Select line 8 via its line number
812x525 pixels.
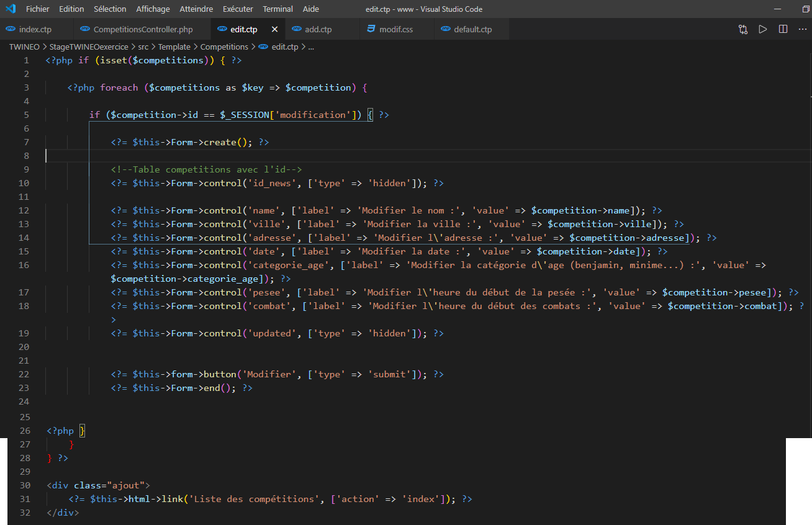pos(26,156)
